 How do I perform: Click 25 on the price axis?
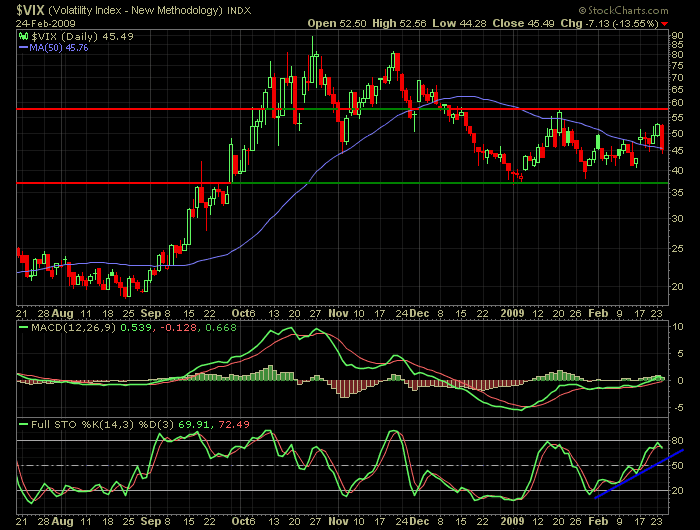coord(677,249)
